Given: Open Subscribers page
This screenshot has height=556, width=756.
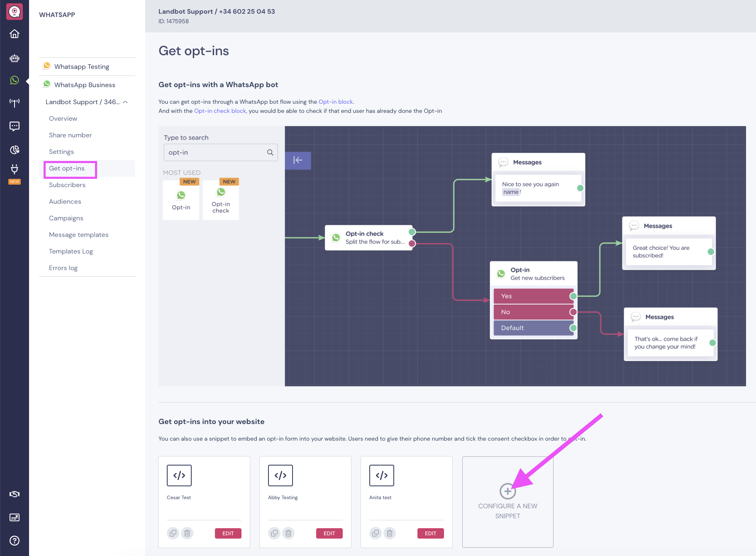Looking at the screenshot, I should click(x=67, y=185).
